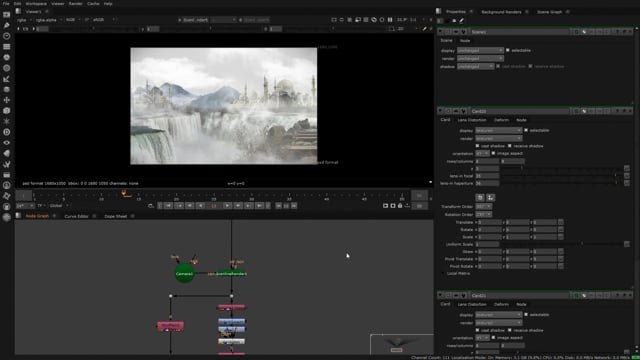Open the Merge nodes toolbar icon

point(7,89)
